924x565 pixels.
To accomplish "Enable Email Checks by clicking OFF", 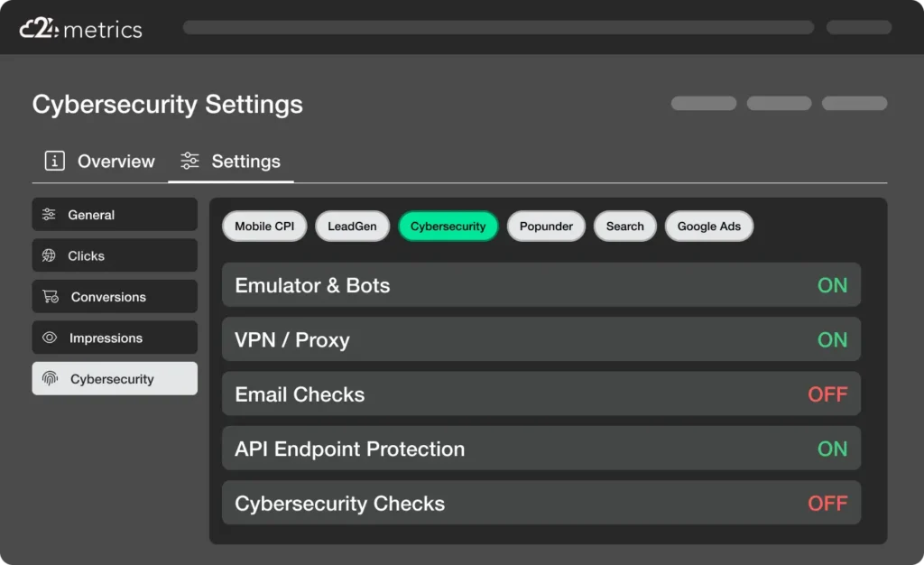I will pyautogui.click(x=828, y=394).
